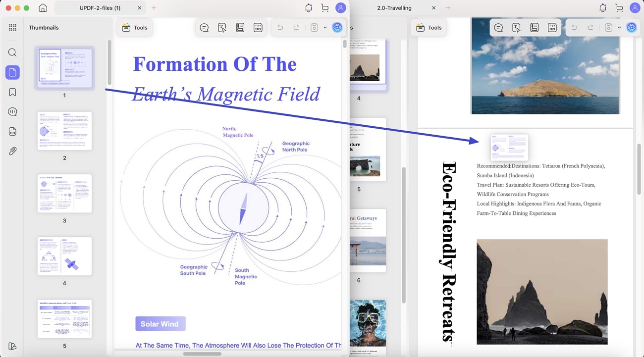The image size is (644, 357).
Task: Open the Bookmarks panel in the left sidebar
Action: coord(12,92)
